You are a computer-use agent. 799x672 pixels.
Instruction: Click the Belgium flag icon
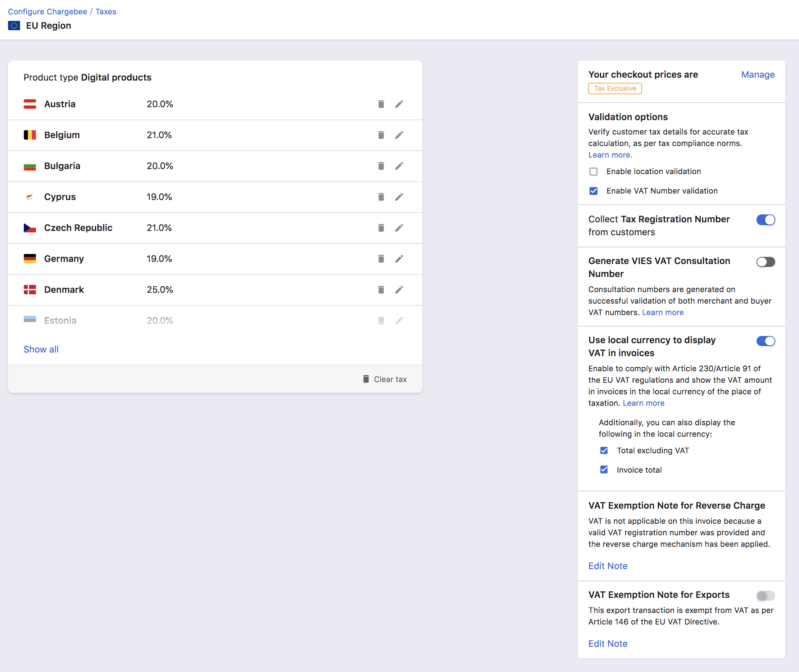tap(30, 135)
